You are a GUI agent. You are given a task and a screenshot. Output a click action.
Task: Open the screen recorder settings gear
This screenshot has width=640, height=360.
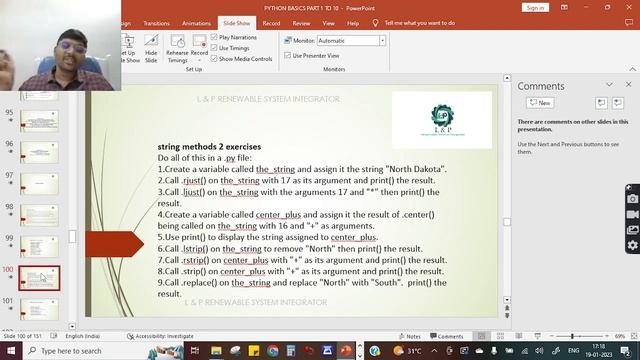pyautogui.click(x=633, y=245)
